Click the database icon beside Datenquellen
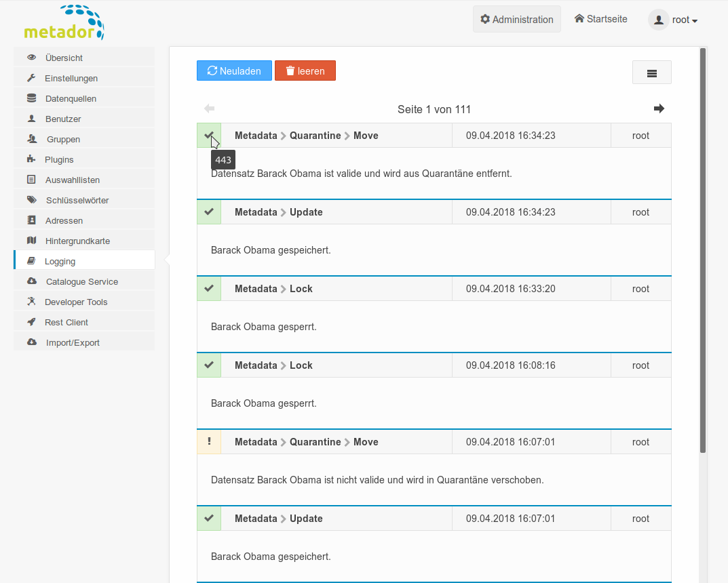Image resolution: width=728 pixels, height=583 pixels. [32, 98]
